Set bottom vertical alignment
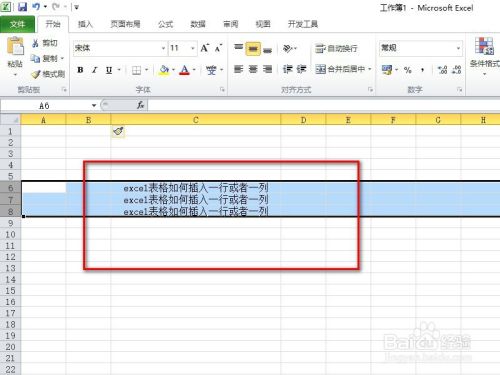This screenshot has width=500, height=375. [x=267, y=49]
